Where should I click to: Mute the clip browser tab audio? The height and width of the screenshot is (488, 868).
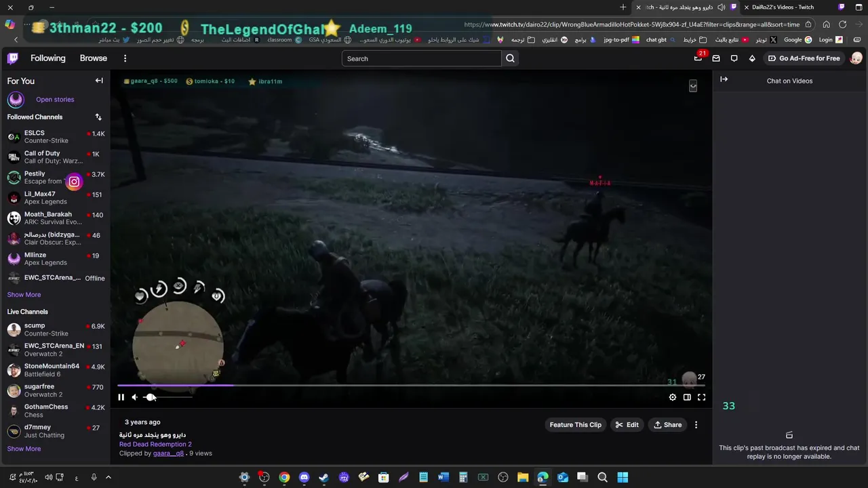coord(721,7)
